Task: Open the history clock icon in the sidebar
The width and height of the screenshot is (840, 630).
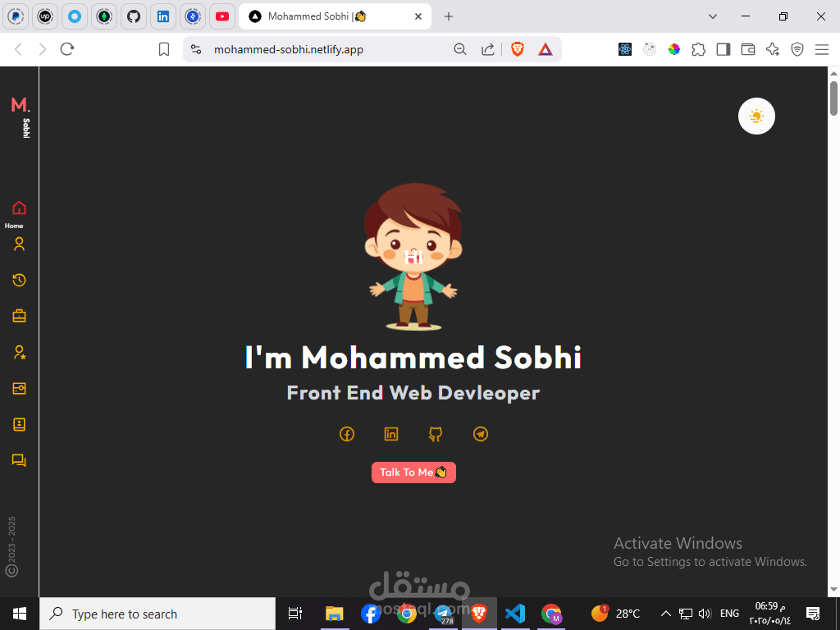Action: point(20,281)
